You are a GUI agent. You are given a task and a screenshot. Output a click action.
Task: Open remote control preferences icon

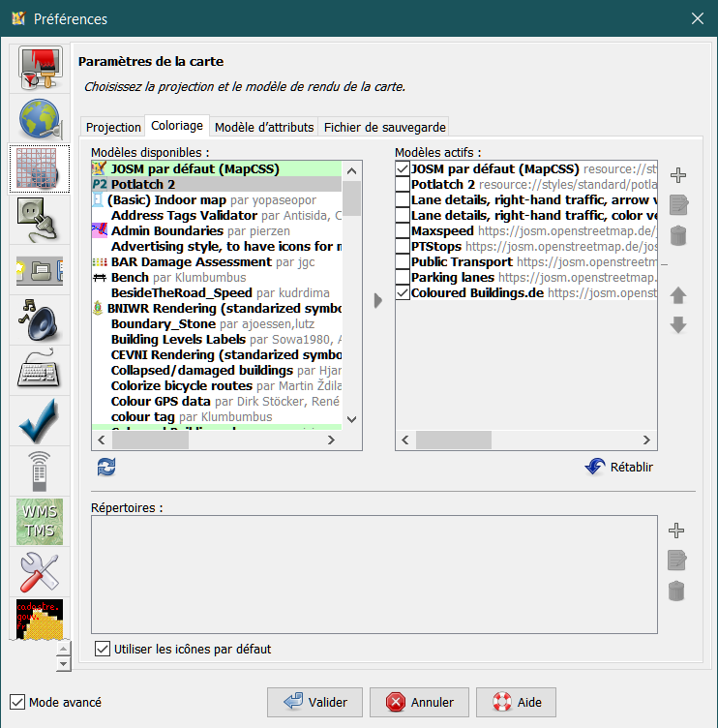(x=40, y=471)
